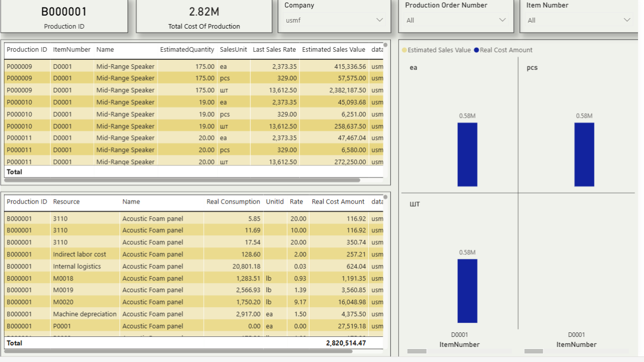Click the value 258,637.50
Screen dimensions: 644x362
pos(350,127)
